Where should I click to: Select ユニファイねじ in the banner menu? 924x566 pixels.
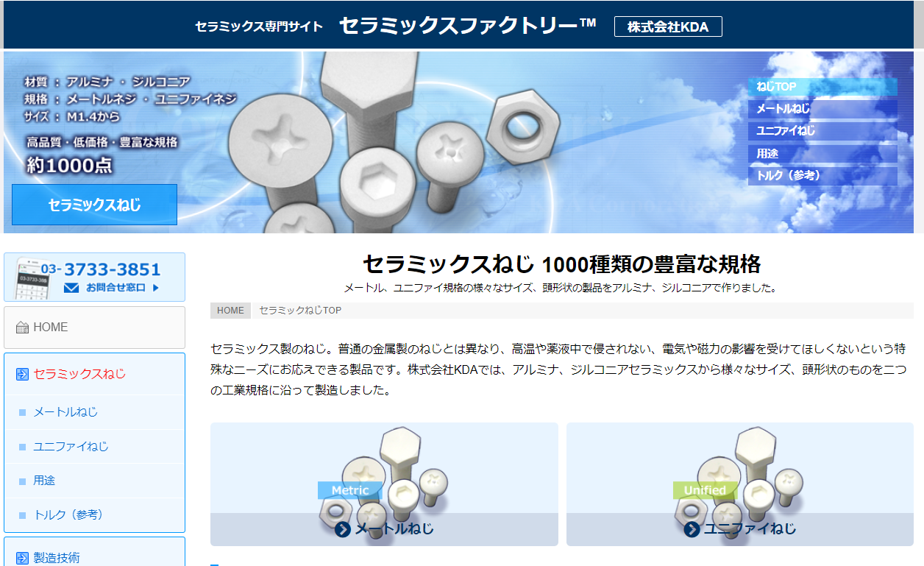[786, 131]
